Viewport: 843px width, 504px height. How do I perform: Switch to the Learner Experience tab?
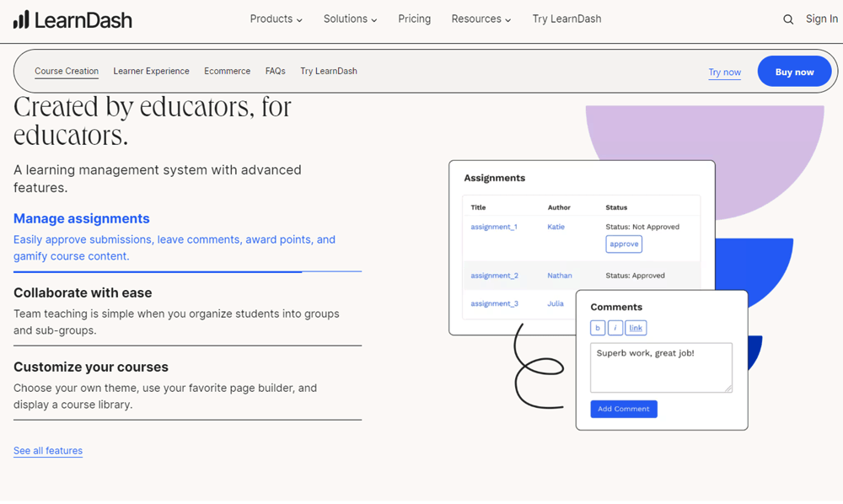point(151,72)
